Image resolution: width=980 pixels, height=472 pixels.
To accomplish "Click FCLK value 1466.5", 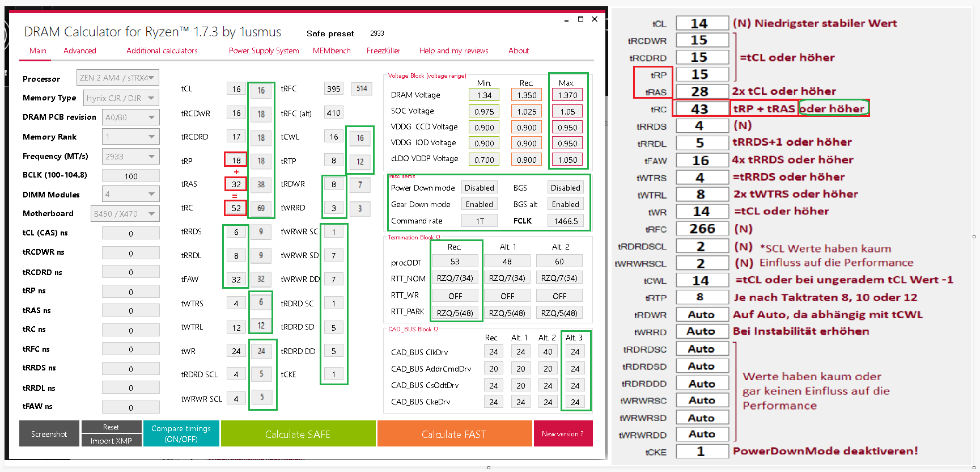I will (566, 221).
